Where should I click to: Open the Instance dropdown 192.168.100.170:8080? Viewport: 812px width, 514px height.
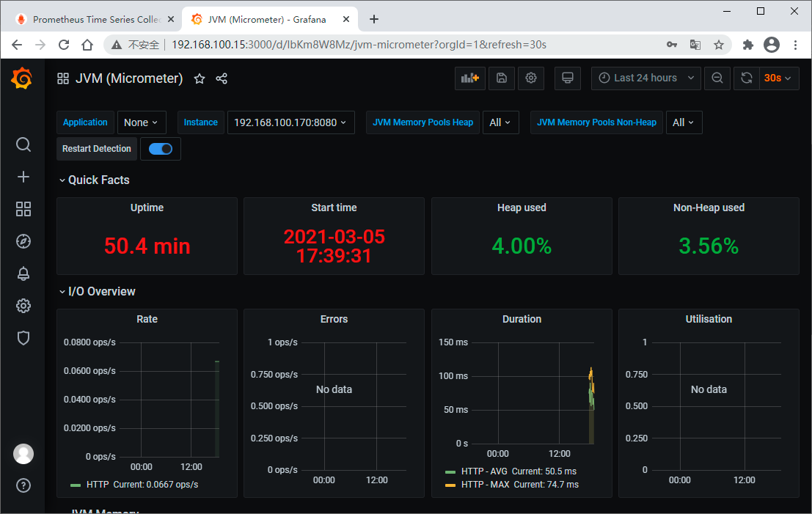pos(290,122)
